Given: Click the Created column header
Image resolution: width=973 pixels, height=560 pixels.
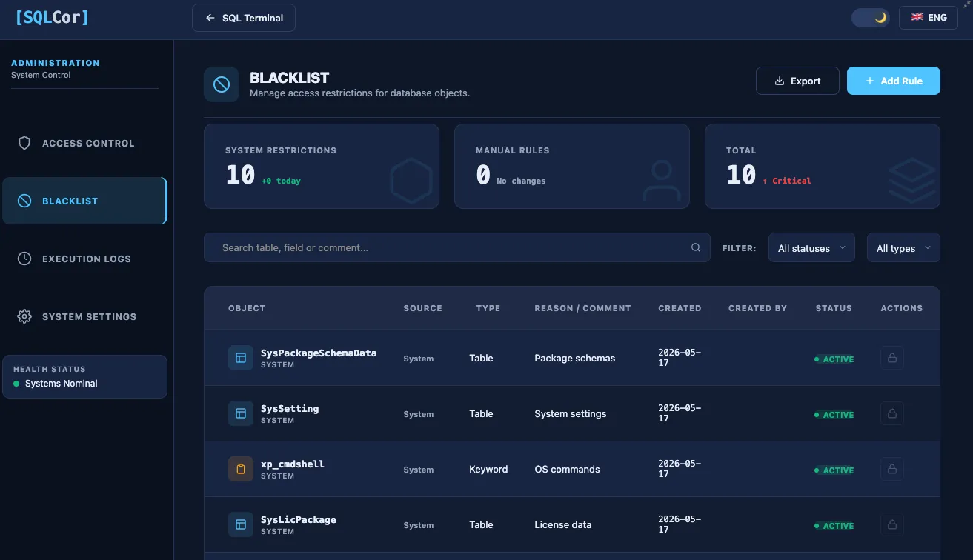Looking at the screenshot, I should pos(680,308).
